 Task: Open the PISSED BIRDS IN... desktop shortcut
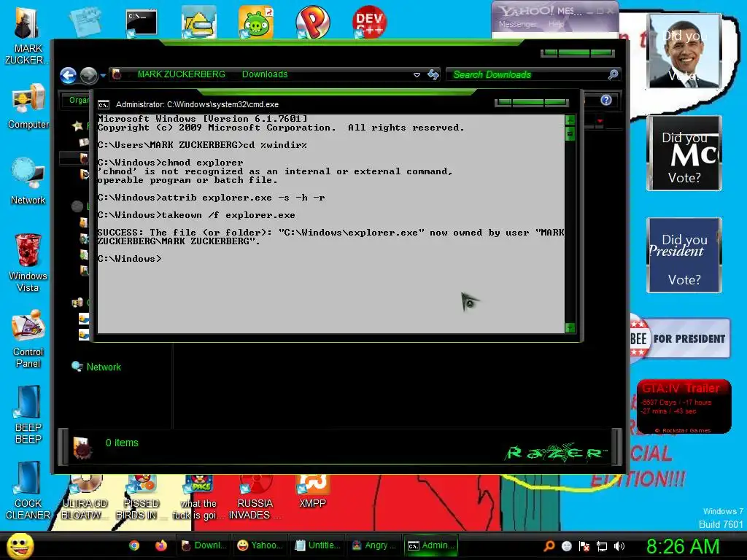point(140,497)
